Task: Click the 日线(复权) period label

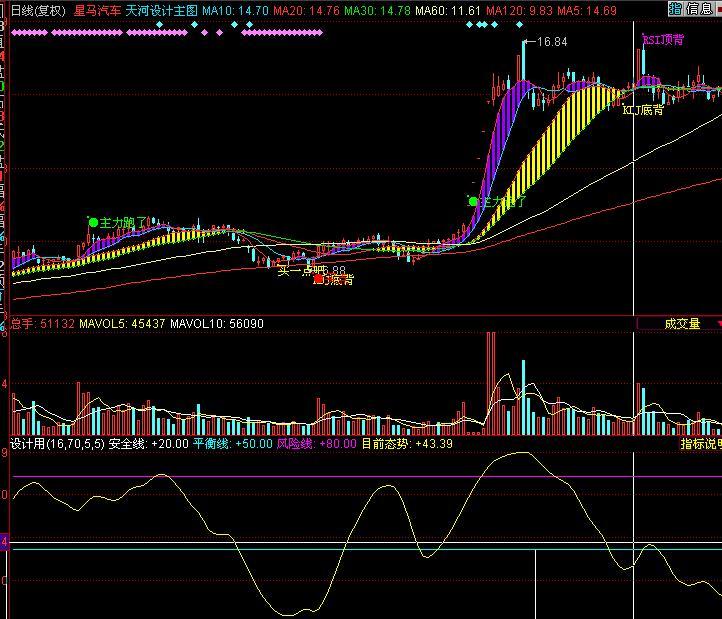Action: coord(38,10)
